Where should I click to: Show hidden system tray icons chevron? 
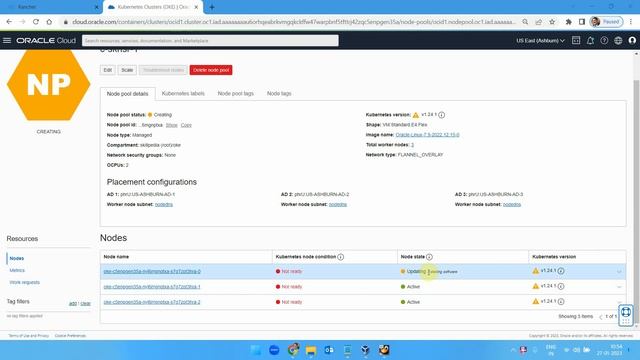pyautogui.click(x=513, y=350)
